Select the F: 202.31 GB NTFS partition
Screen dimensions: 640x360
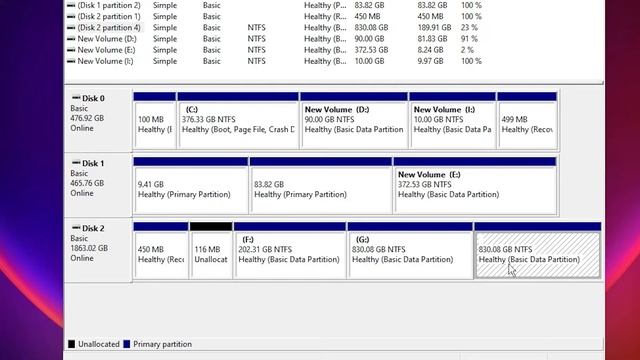tap(290, 251)
